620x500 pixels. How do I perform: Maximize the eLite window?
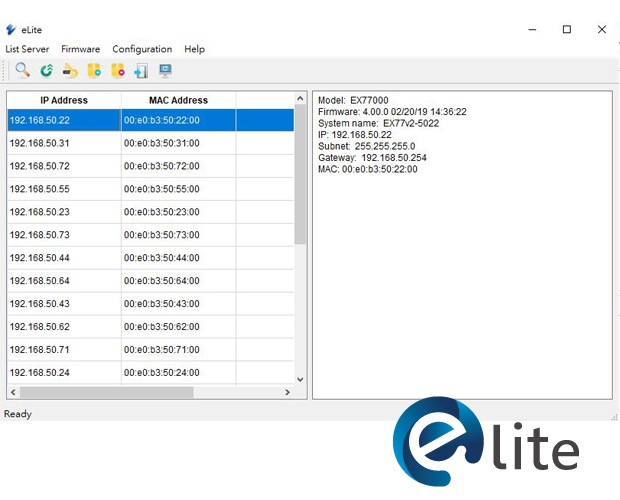567,30
